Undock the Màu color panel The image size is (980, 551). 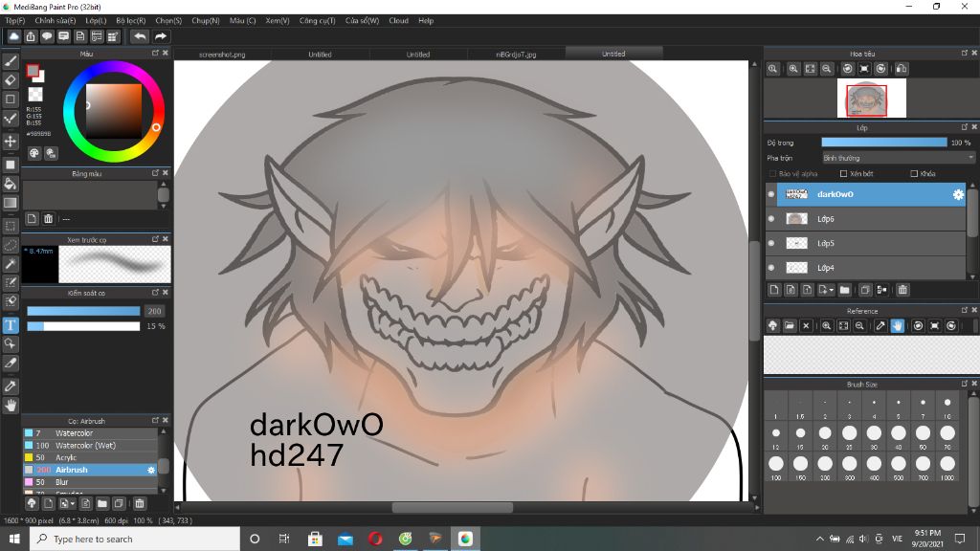point(155,54)
